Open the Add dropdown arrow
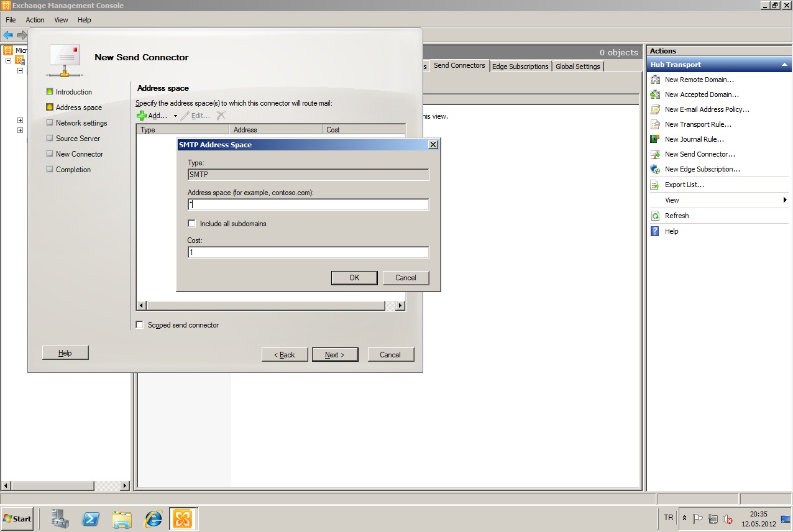Viewport: 793px width, 532px height. pos(175,116)
